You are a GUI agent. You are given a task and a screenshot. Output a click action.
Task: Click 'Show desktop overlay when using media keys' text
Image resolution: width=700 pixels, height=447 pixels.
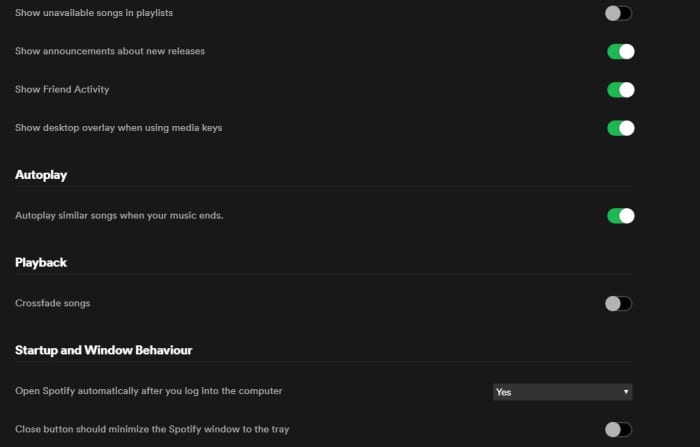[118, 127]
